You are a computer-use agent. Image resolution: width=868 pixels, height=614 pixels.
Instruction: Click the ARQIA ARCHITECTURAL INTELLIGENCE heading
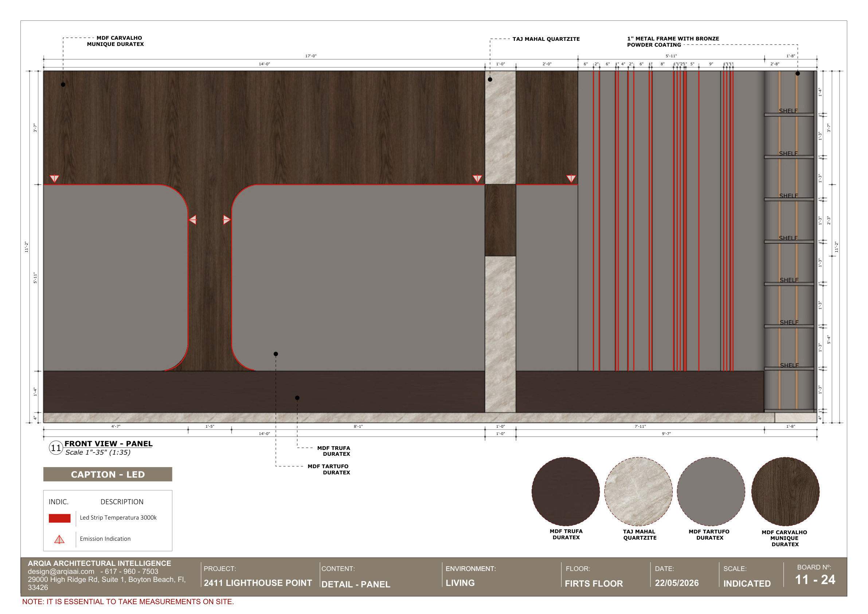click(99, 564)
